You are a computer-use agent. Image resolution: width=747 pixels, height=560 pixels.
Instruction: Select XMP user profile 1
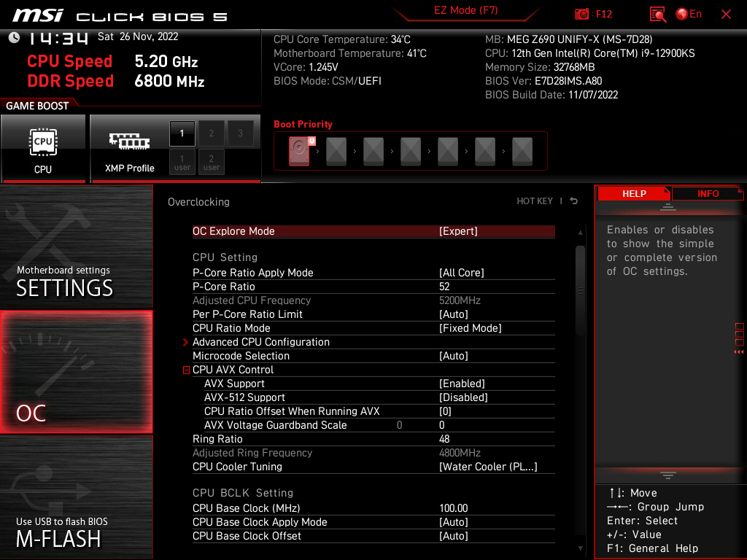[182, 162]
